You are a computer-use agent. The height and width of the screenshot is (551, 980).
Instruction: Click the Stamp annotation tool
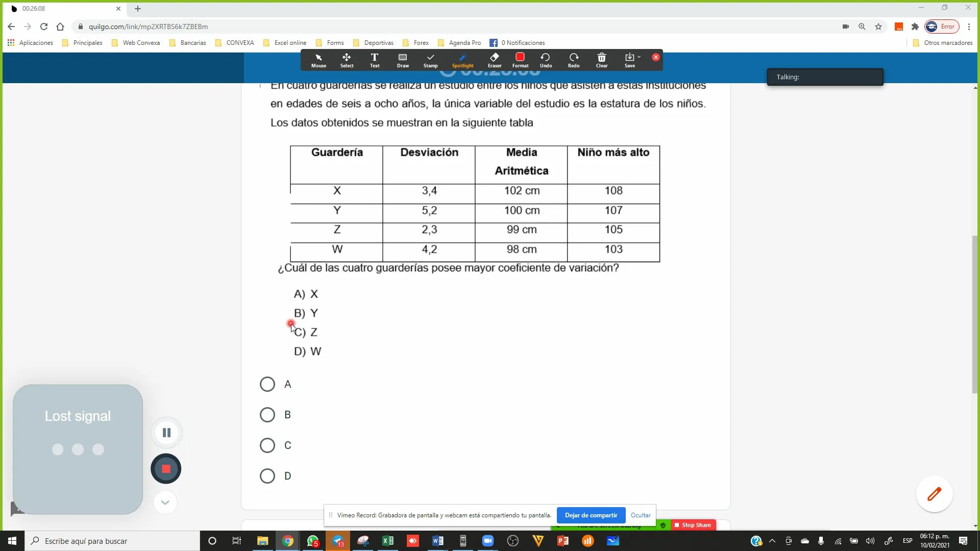point(430,60)
